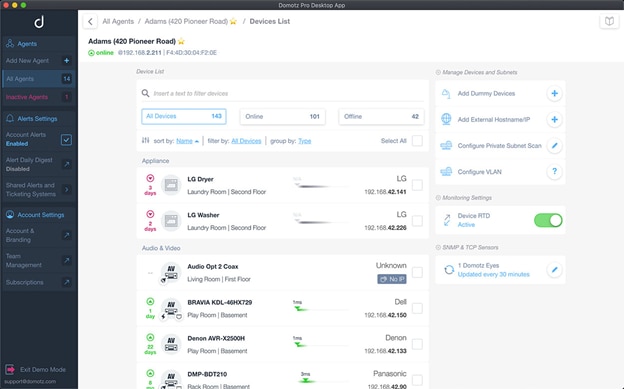Viewport: 624px width, 389px height.
Task: Click the Exit Demo Mode button
Action: [36, 369]
